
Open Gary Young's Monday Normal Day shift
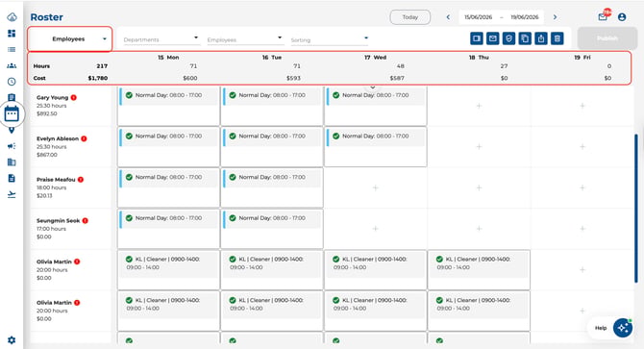[168, 96]
